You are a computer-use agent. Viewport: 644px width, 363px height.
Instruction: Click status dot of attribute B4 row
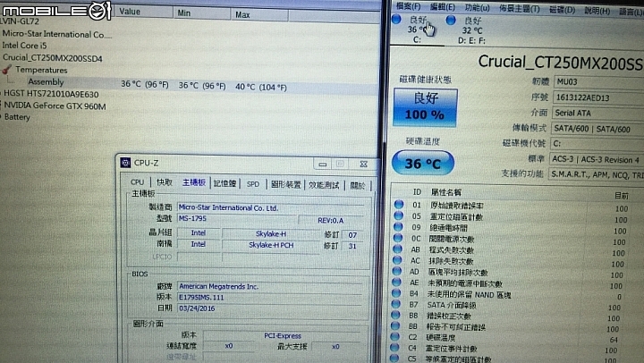pyautogui.click(x=396, y=292)
